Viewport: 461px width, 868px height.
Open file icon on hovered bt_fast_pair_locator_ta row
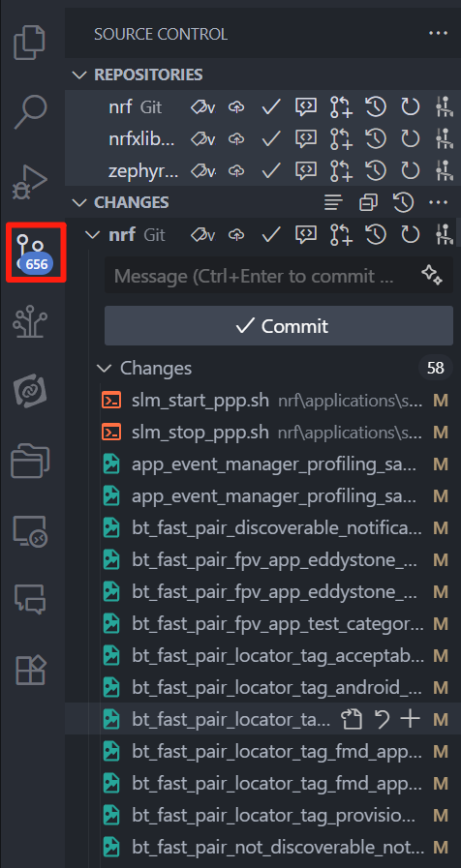352,719
